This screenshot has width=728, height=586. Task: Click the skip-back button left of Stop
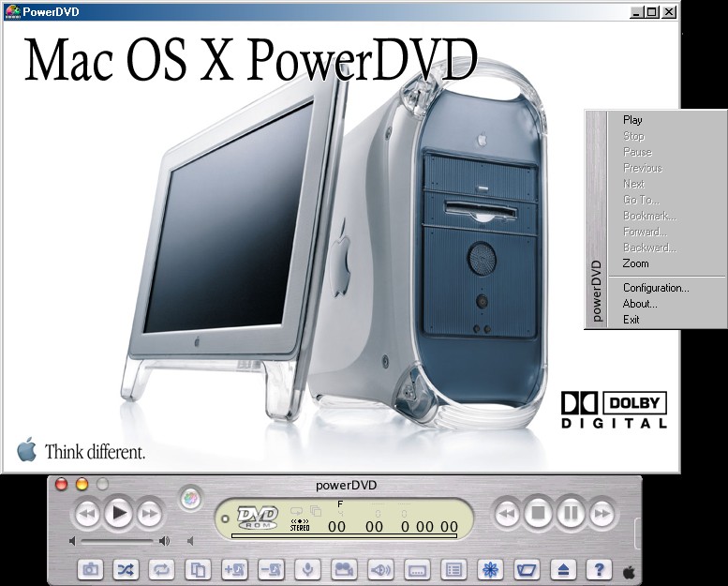(507, 514)
